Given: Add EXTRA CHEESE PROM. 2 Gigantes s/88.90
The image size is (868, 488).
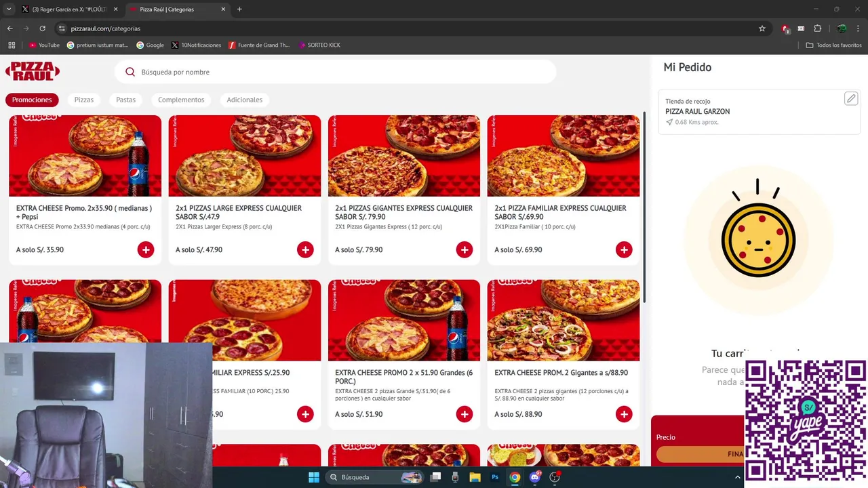Looking at the screenshot, I should click(x=624, y=414).
